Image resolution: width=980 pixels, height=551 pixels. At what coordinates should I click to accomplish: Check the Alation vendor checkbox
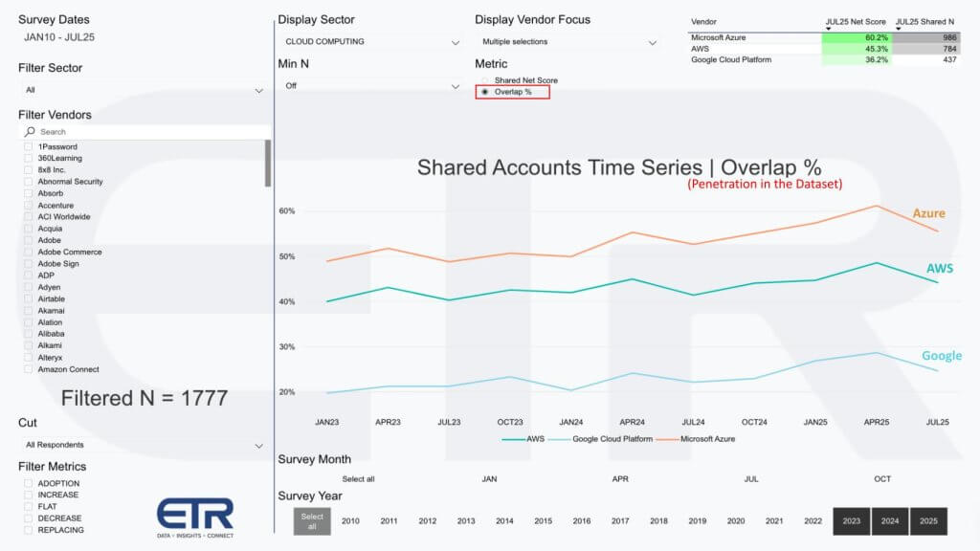point(28,322)
